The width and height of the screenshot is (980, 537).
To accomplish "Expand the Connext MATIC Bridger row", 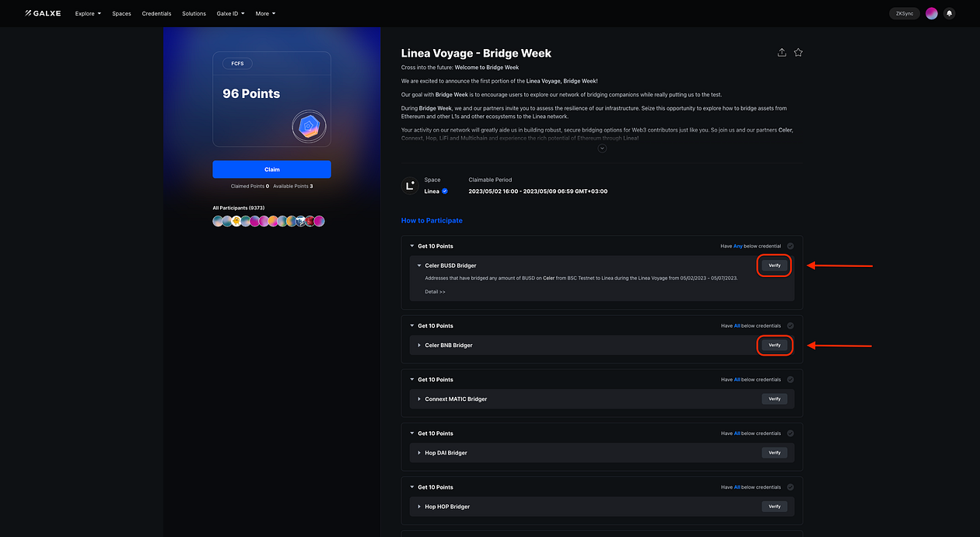I will pyautogui.click(x=419, y=398).
